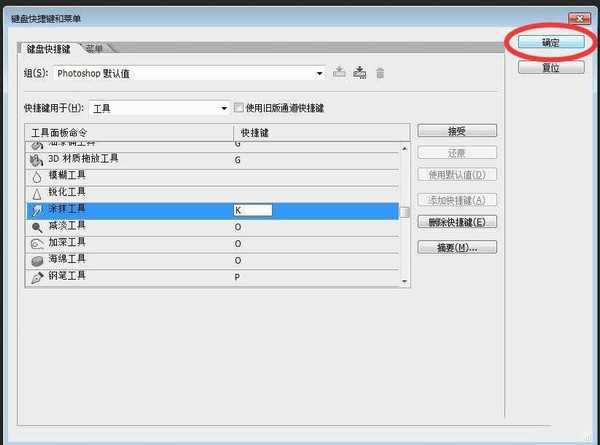This screenshot has height=445, width=600.
Task: Close the 键盘快捷键和菜单 dialog
Action: 579,18
